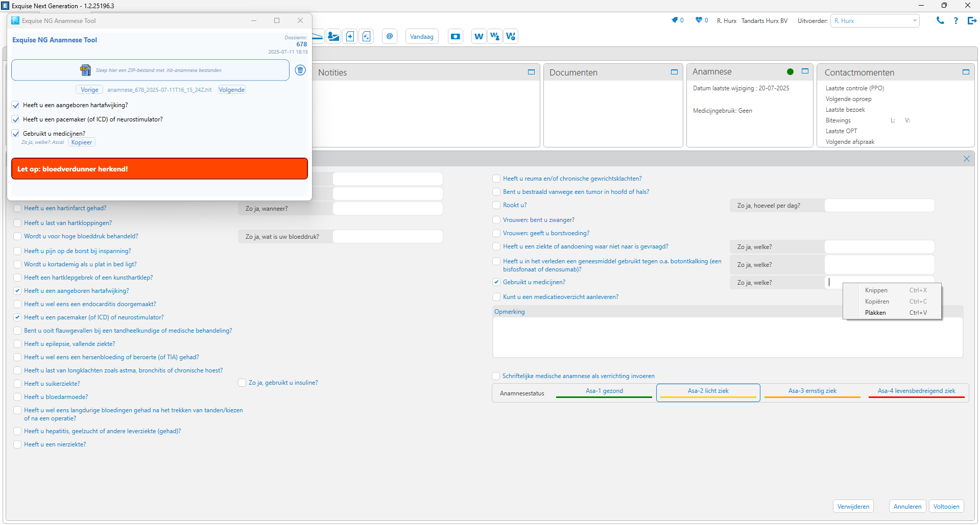The height and width of the screenshot is (525, 980).
Task: Check 'Heeft u epilepsie, vallende ziekte?'
Action: pyautogui.click(x=17, y=344)
